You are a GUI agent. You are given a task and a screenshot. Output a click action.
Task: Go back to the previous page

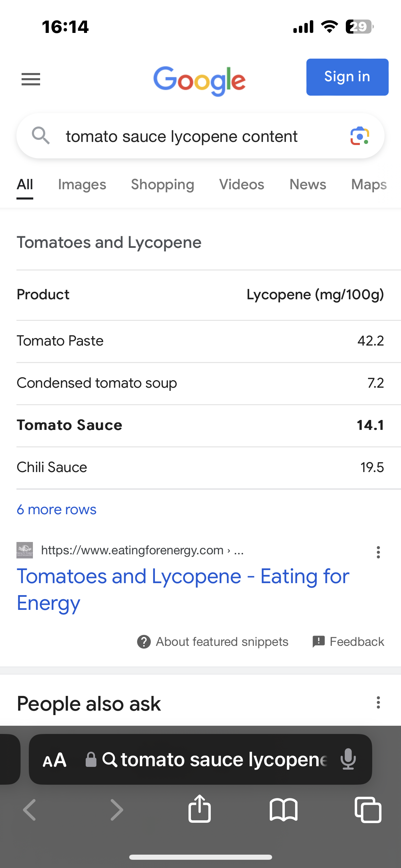29,810
